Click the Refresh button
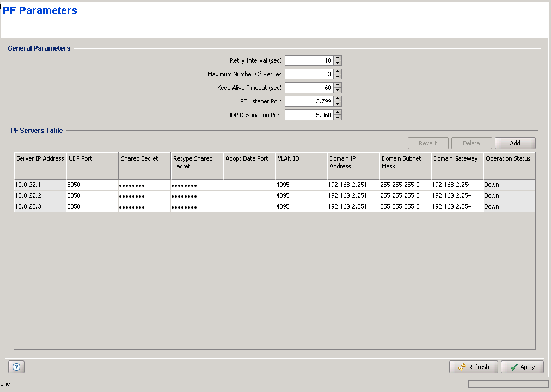Viewport: 551px width, 392px height. click(473, 367)
